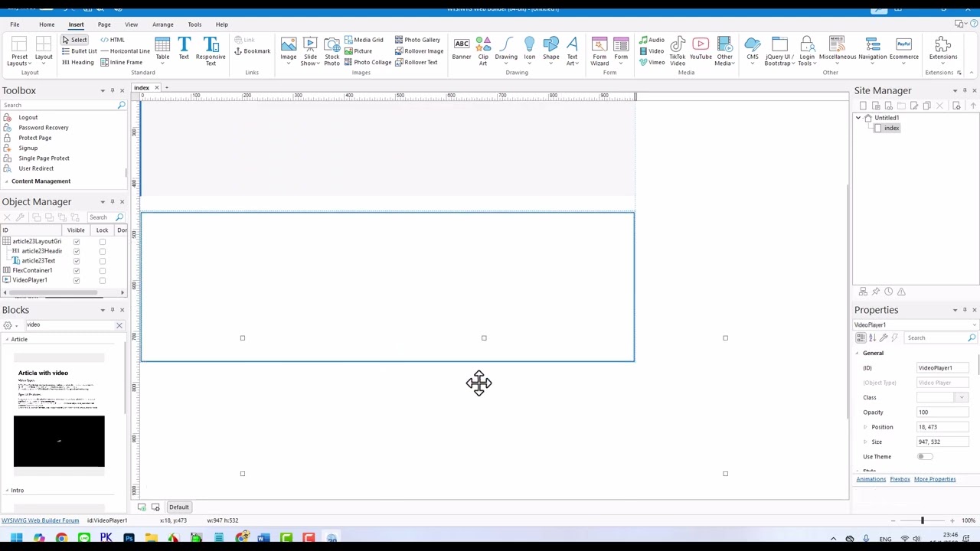Image resolution: width=980 pixels, height=551 pixels.
Task: Open the Tools ribbon tab
Action: (194, 24)
